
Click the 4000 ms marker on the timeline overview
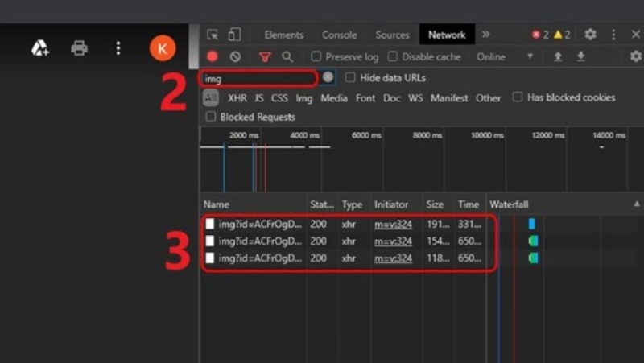pyautogui.click(x=305, y=135)
